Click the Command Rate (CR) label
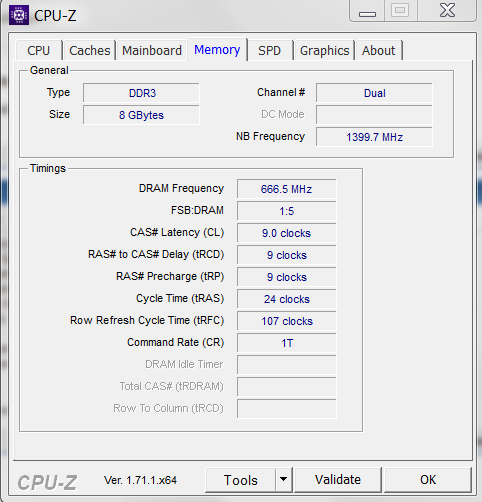482x502 pixels. click(176, 342)
